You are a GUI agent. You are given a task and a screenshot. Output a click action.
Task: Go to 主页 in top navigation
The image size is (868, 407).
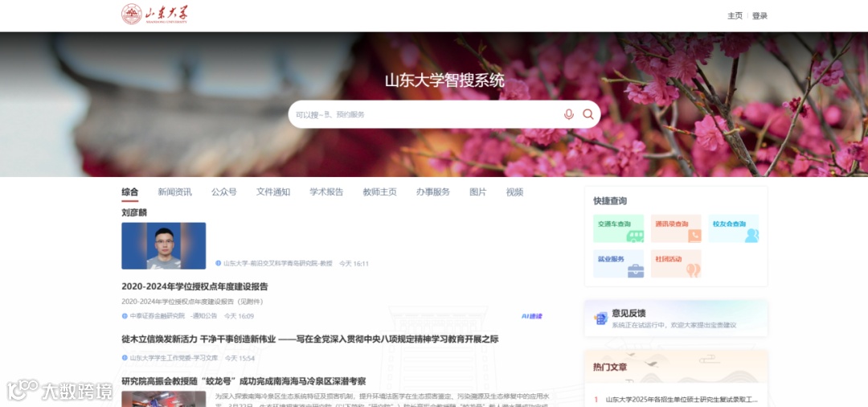(x=735, y=16)
